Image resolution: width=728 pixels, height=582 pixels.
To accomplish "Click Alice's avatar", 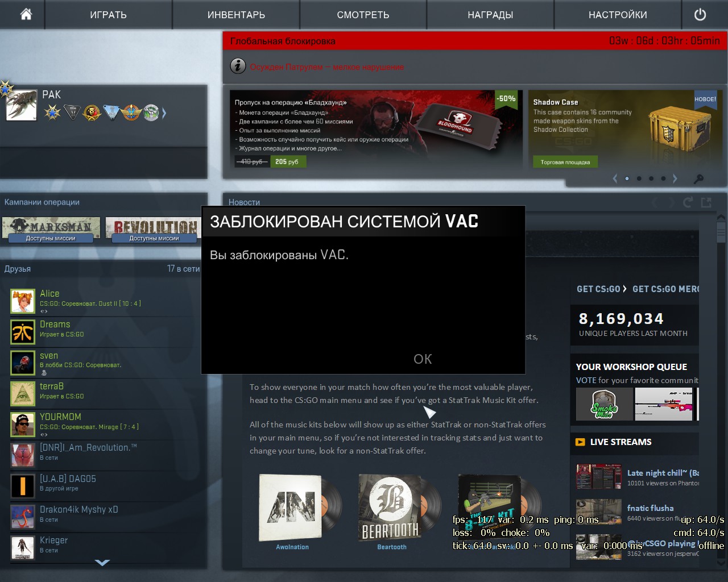I will (23, 302).
